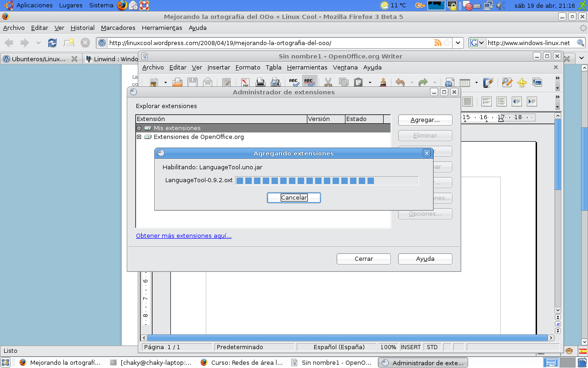Image resolution: width=588 pixels, height=368 pixels.
Task: Click STD selection mode in status bar
Action: 432,347
